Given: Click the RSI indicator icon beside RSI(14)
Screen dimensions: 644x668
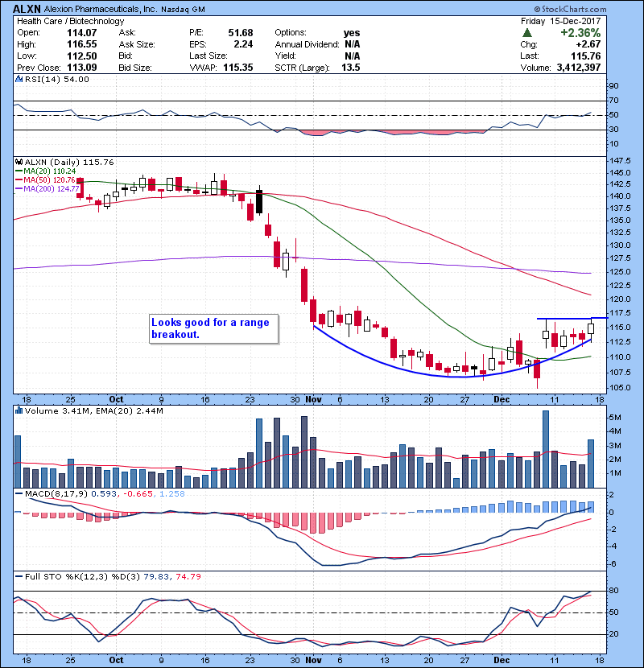Looking at the screenshot, I should tap(19, 79).
